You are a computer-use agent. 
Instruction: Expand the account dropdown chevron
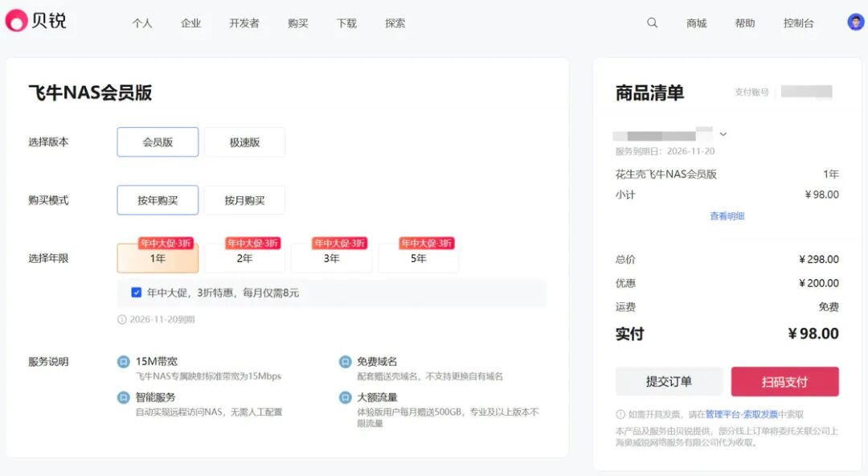pyautogui.click(x=723, y=134)
